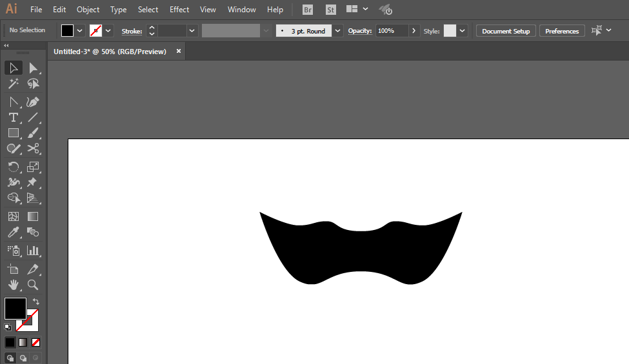The width and height of the screenshot is (629, 364).
Task: Open the Object menu
Action: point(88,10)
